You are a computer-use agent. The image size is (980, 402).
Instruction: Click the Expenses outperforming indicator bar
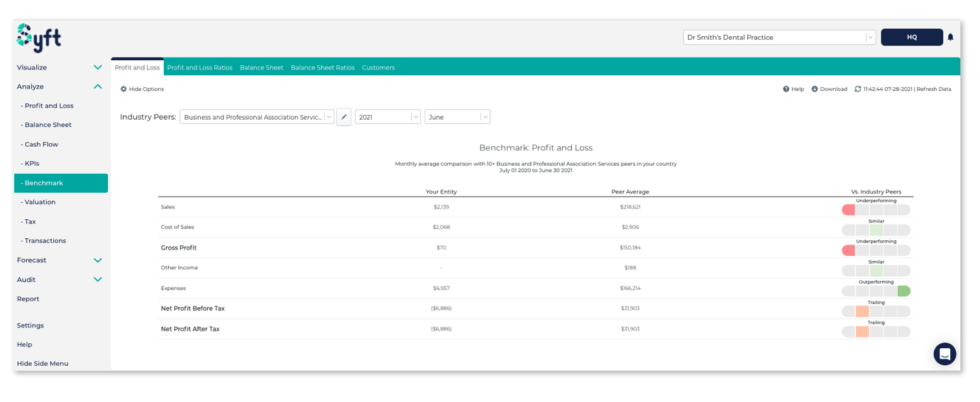coord(876,291)
